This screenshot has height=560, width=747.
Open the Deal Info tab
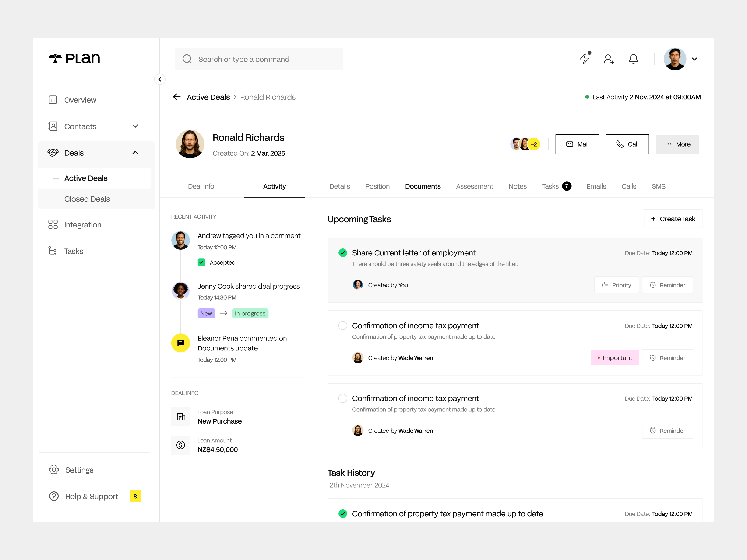click(x=201, y=186)
